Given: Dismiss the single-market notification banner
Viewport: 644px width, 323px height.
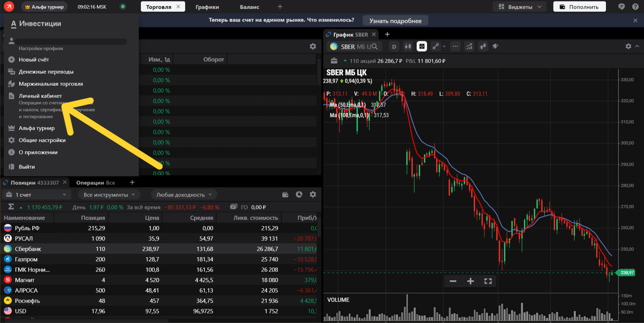Looking at the screenshot, I should (x=635, y=20).
